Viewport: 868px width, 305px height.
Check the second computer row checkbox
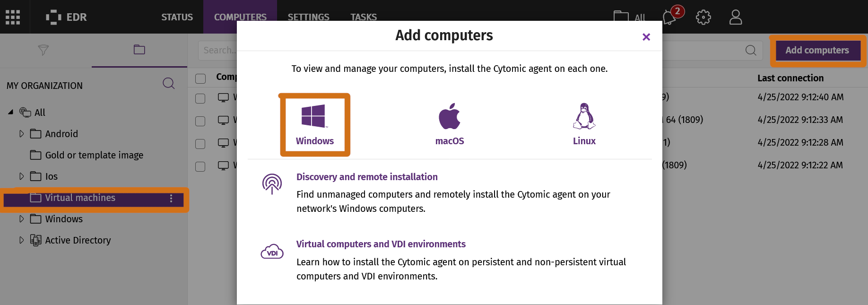tap(200, 121)
